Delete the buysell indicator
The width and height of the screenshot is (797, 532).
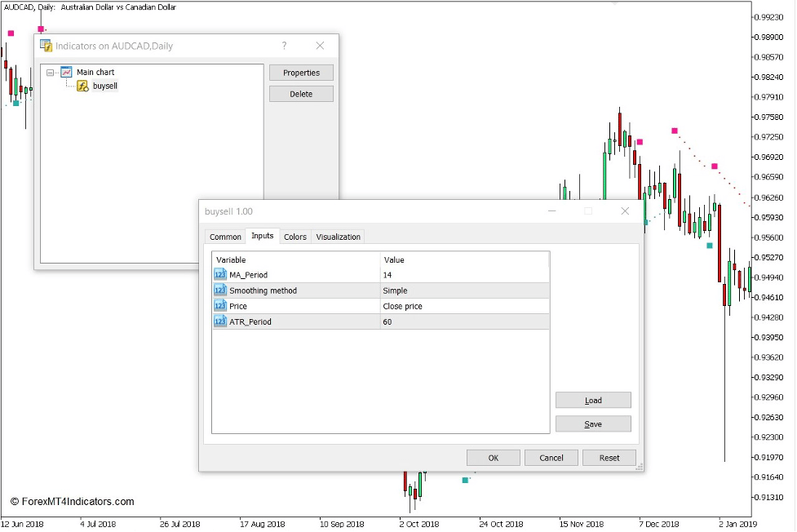point(301,93)
